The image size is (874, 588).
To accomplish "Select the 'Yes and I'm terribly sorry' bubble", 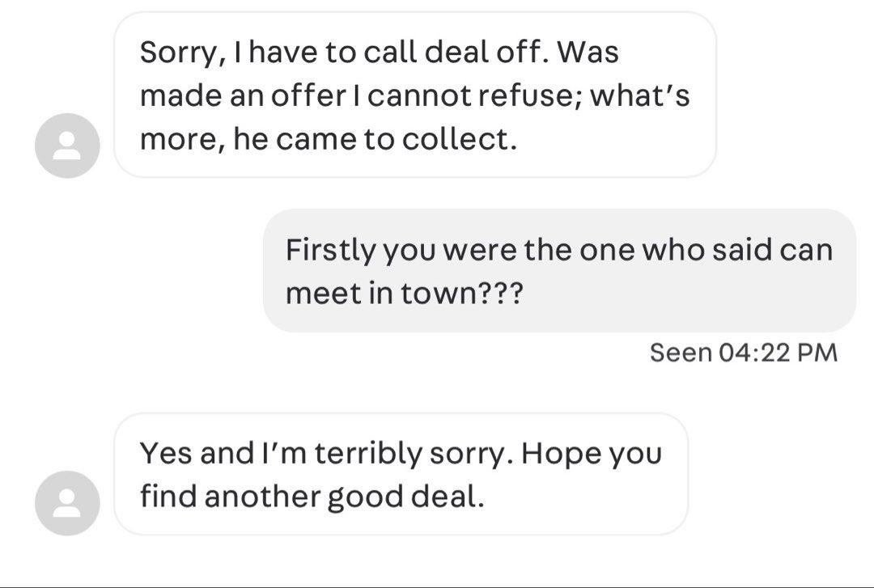I will pyautogui.click(x=401, y=474).
